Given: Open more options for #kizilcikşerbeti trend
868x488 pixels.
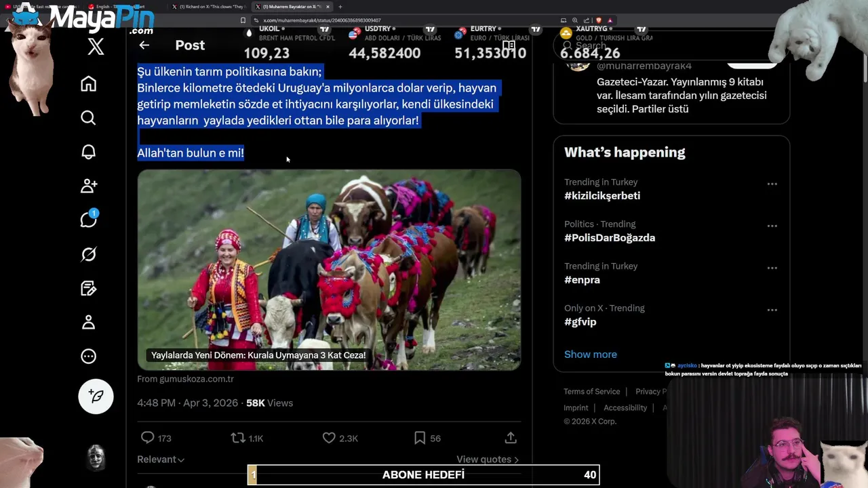Looking at the screenshot, I should (x=772, y=184).
